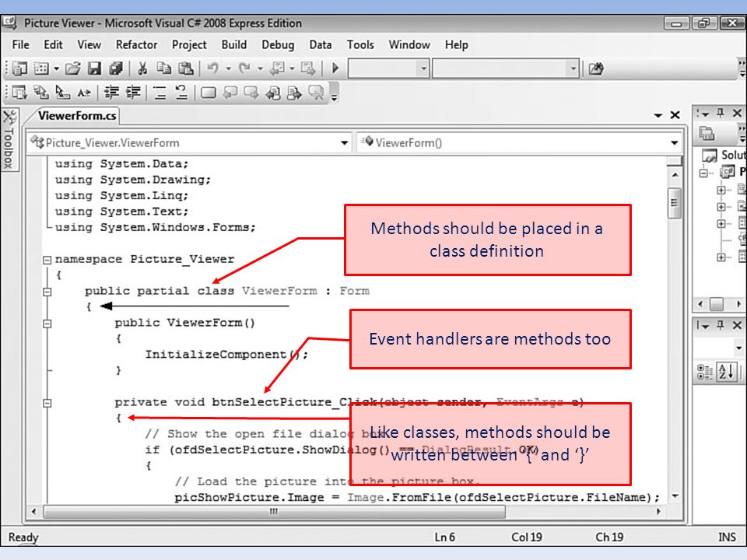The height and width of the screenshot is (560, 747).
Task: Uncomment the selected lines icon
Action: tap(181, 92)
